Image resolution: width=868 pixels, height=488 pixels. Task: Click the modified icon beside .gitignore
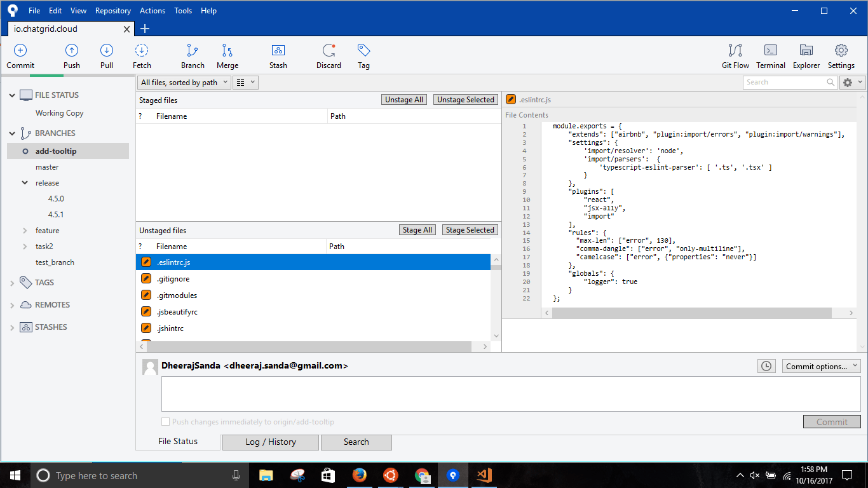click(x=146, y=279)
